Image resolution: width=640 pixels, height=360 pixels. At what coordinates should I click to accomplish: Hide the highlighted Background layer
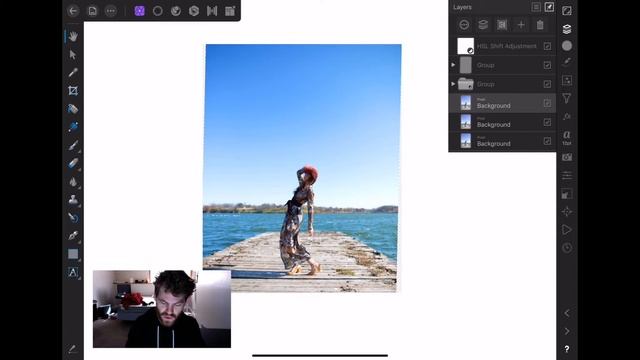[x=547, y=103]
